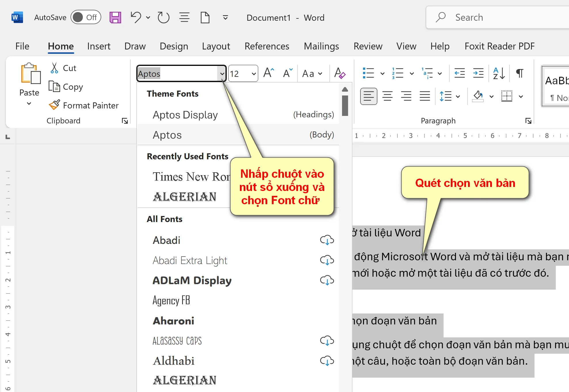Viewport: 569px width, 392px height.
Task: Open the font size dropdown
Action: (254, 74)
